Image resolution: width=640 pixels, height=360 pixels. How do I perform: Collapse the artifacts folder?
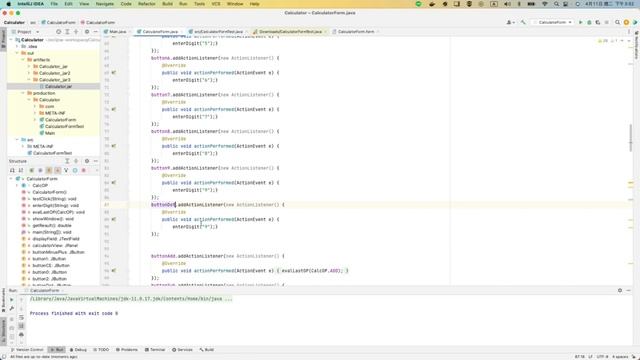(x=23, y=60)
